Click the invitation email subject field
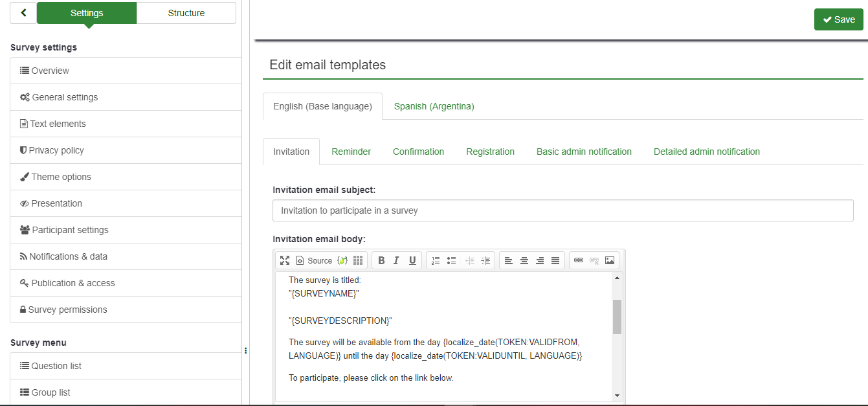This screenshot has height=406, width=868. coord(562,210)
